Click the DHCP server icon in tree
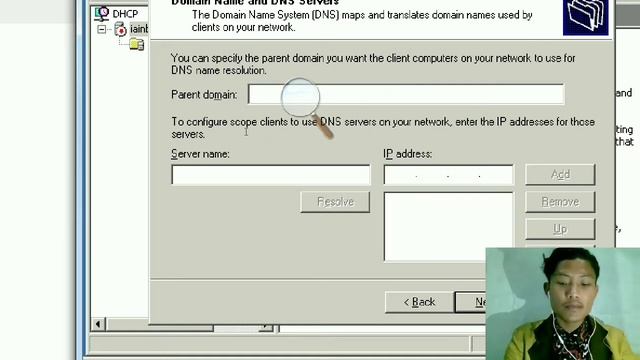640x360 pixels. 120,29
